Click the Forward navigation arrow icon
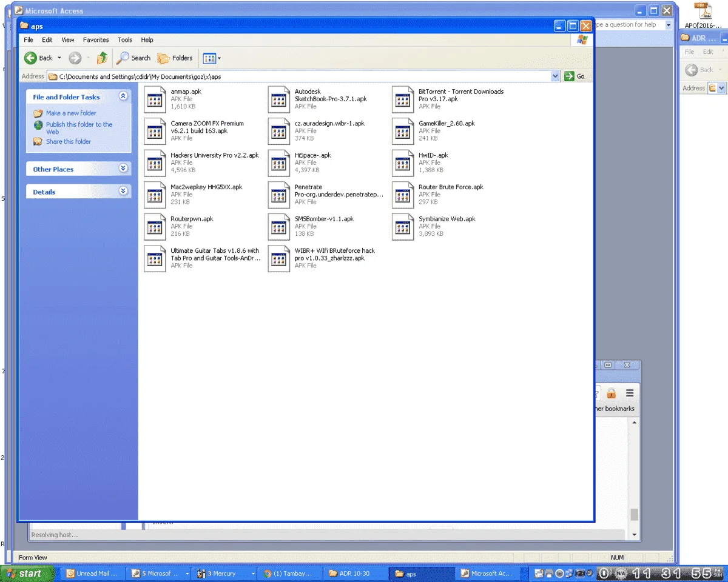 click(x=75, y=58)
